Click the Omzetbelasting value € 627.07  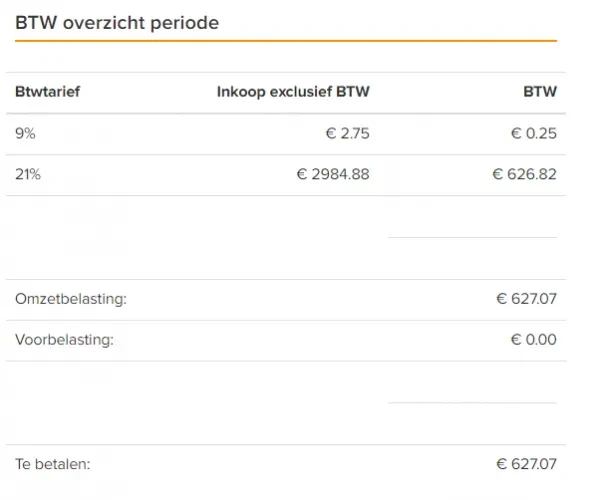click(x=527, y=299)
